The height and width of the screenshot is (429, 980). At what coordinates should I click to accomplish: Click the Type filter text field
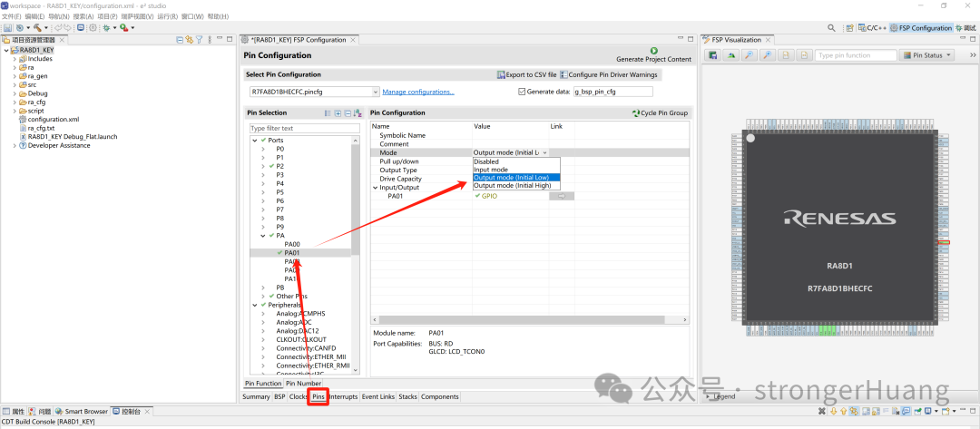304,128
